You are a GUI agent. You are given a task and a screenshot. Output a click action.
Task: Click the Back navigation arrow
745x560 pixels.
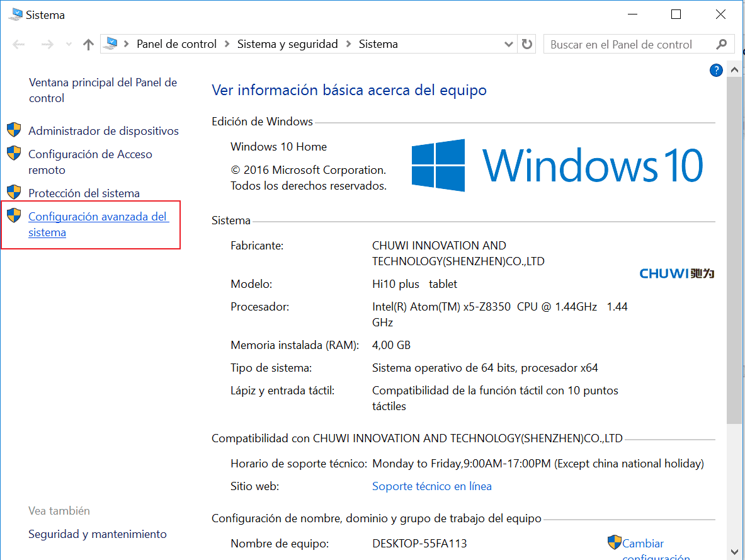tap(18, 45)
